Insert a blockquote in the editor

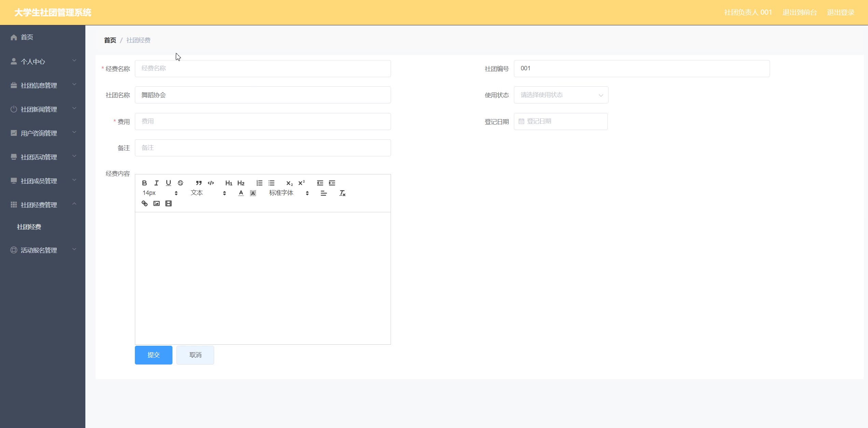(x=199, y=183)
